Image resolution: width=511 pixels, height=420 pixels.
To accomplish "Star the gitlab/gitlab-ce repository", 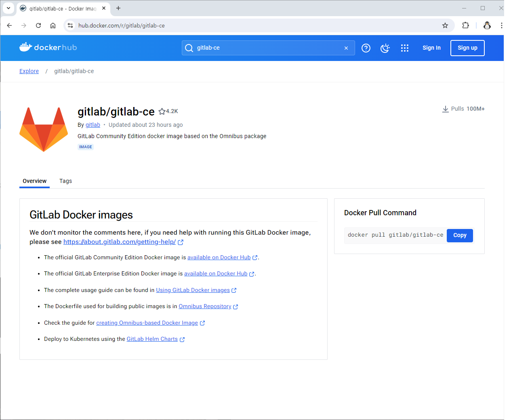I will [162, 111].
